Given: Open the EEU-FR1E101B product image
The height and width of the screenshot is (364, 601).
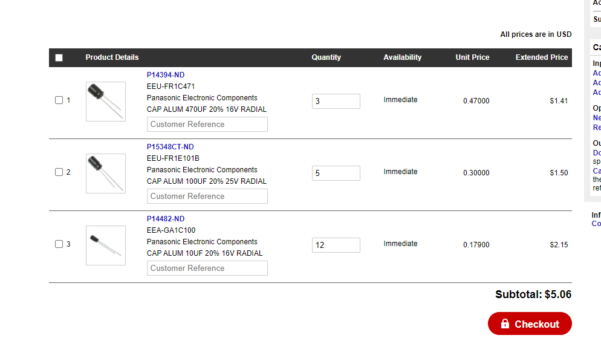Looking at the screenshot, I should point(106,173).
